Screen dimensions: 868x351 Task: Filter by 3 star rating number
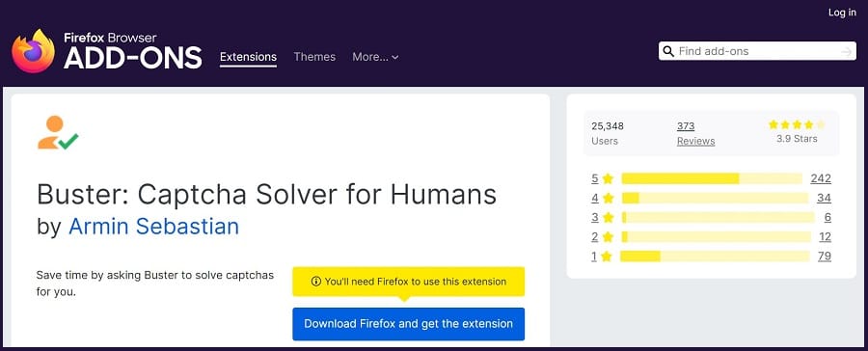point(595,218)
